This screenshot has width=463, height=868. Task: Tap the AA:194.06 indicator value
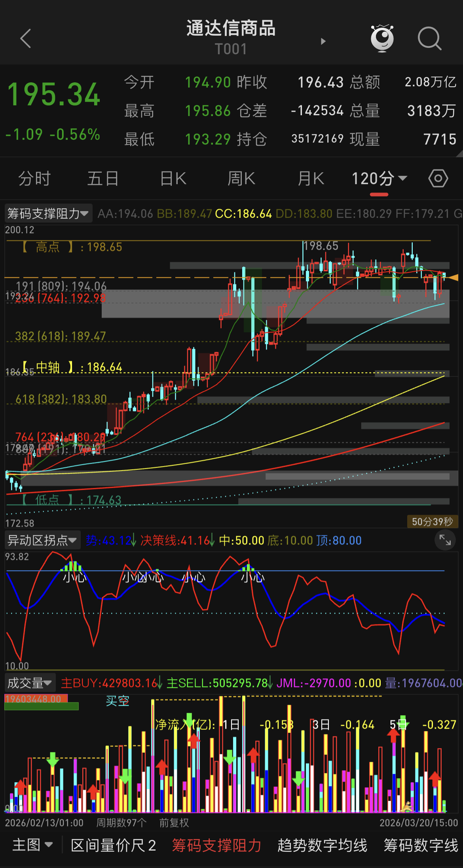point(125,214)
